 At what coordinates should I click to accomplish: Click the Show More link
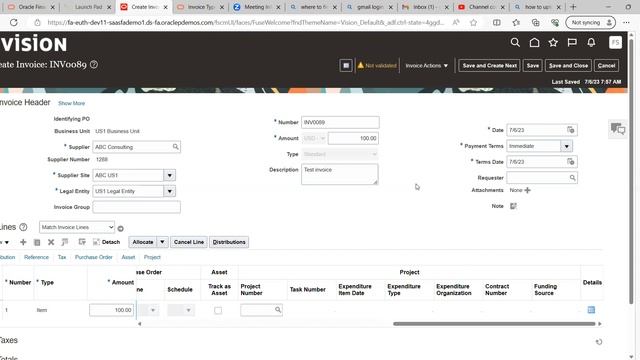click(71, 103)
